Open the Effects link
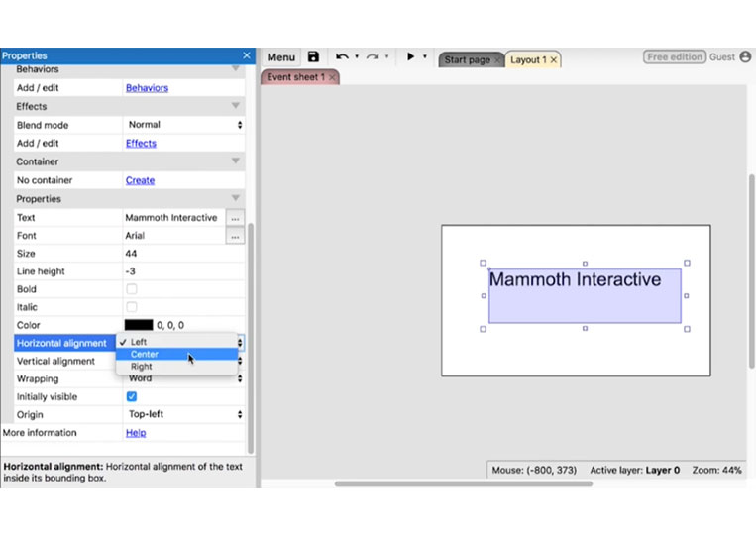Image resolution: width=756 pixels, height=536 pixels. click(141, 143)
